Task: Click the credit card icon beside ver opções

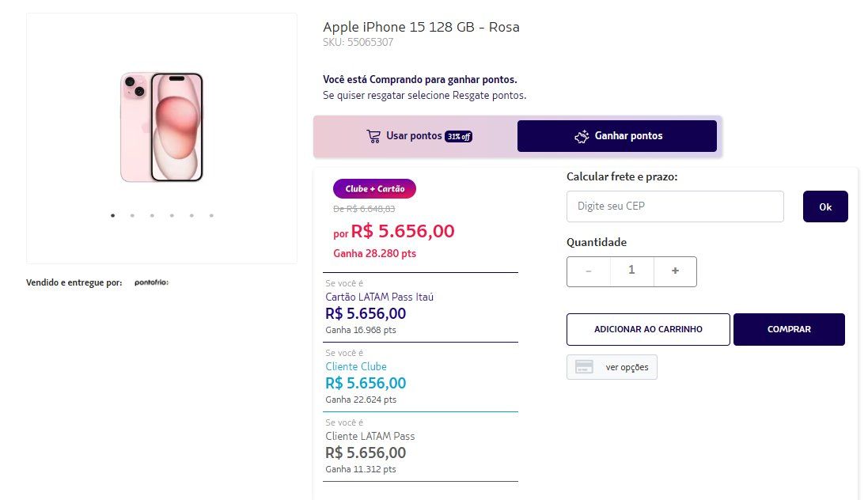Action: pyautogui.click(x=584, y=367)
